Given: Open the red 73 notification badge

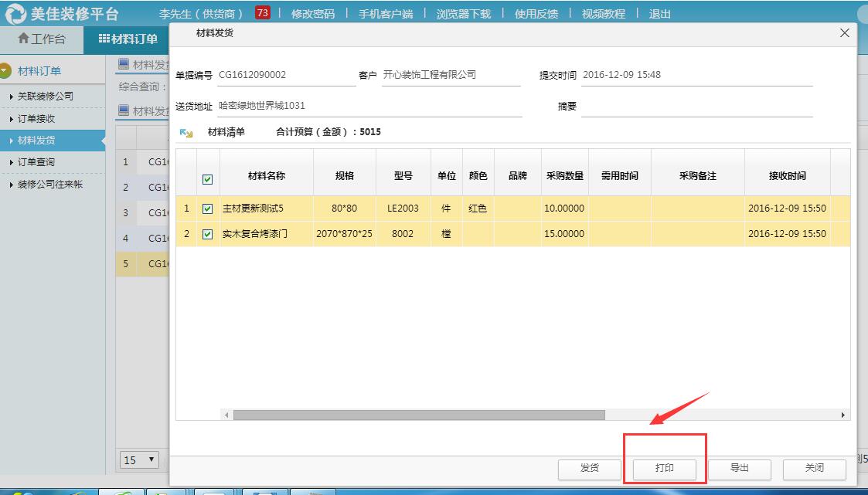Looking at the screenshot, I should (x=263, y=12).
